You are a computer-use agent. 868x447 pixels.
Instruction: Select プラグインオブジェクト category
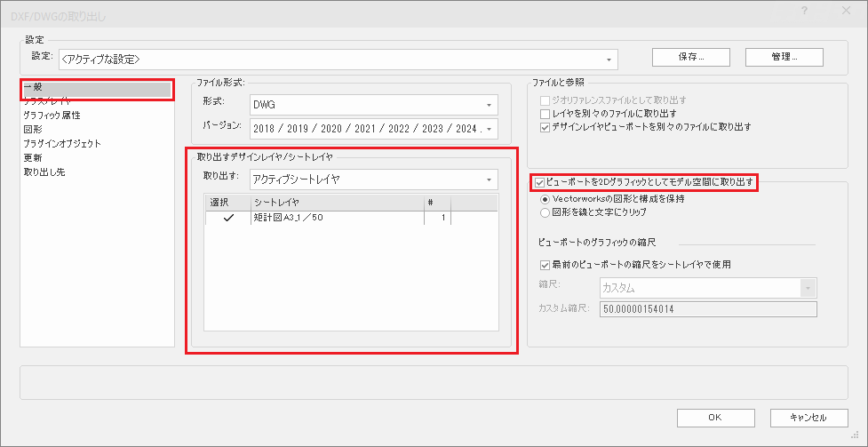(x=62, y=144)
